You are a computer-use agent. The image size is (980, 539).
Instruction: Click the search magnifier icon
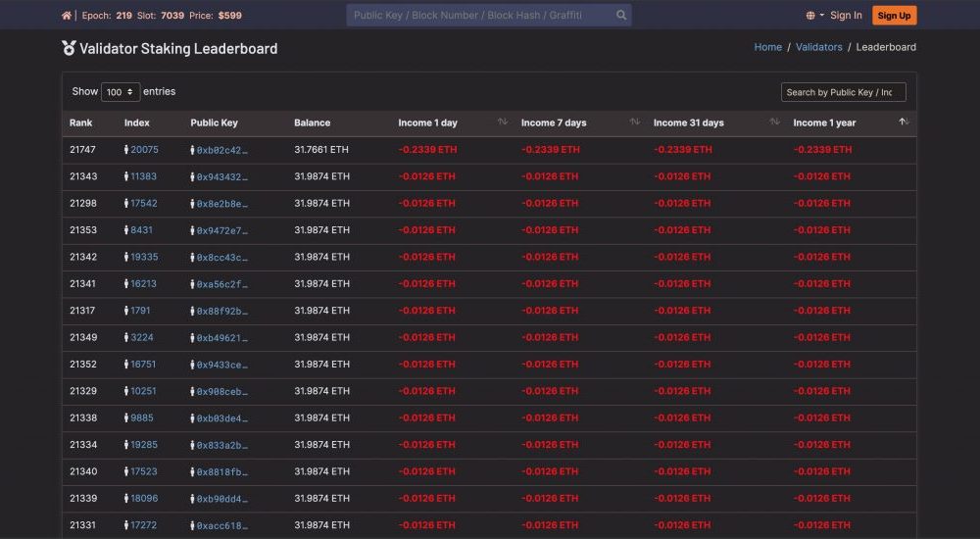pos(621,15)
